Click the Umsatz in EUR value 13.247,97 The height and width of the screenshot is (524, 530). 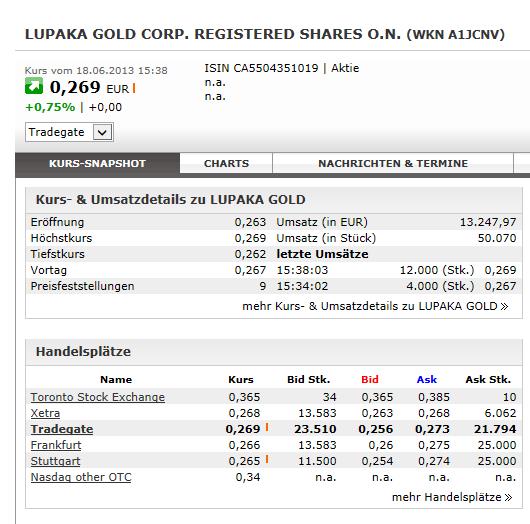(x=488, y=222)
